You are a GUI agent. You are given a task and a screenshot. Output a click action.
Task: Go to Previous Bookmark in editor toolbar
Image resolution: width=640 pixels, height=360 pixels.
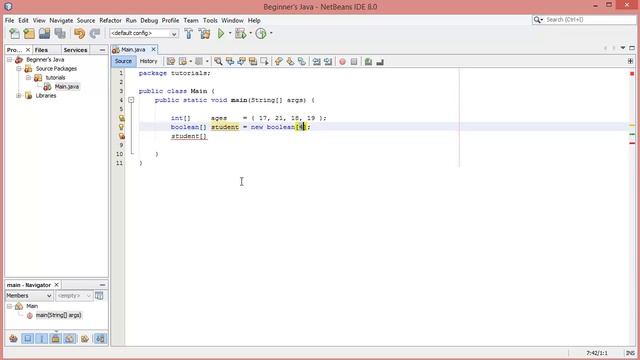[x=279, y=62]
